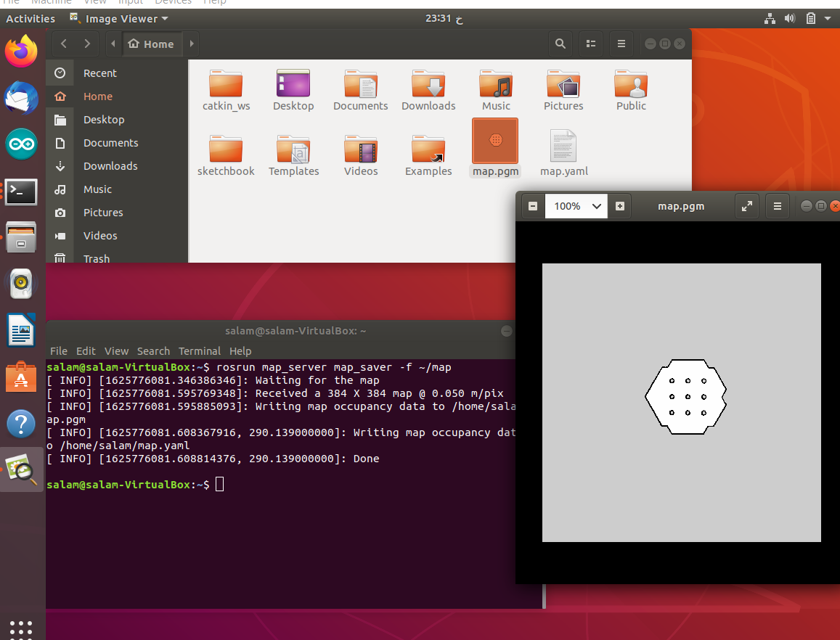
Task: Zoom out in the map.pgm image viewer
Action: click(532, 205)
